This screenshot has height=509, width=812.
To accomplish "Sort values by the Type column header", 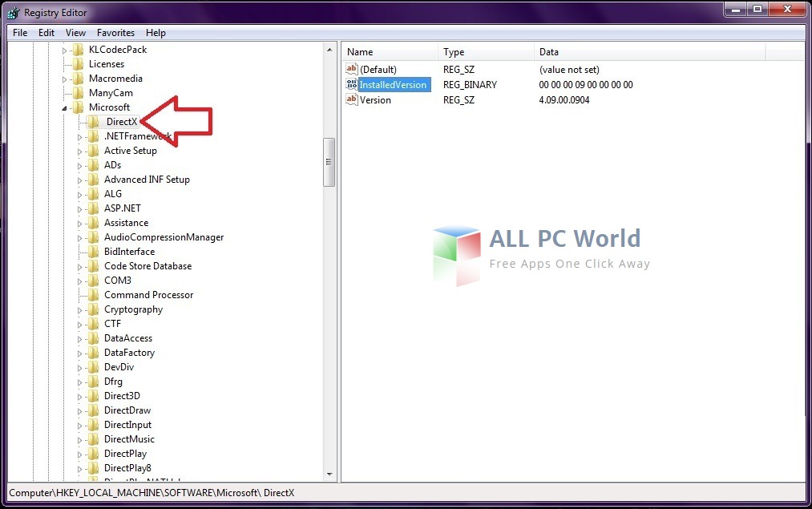I will (x=486, y=52).
